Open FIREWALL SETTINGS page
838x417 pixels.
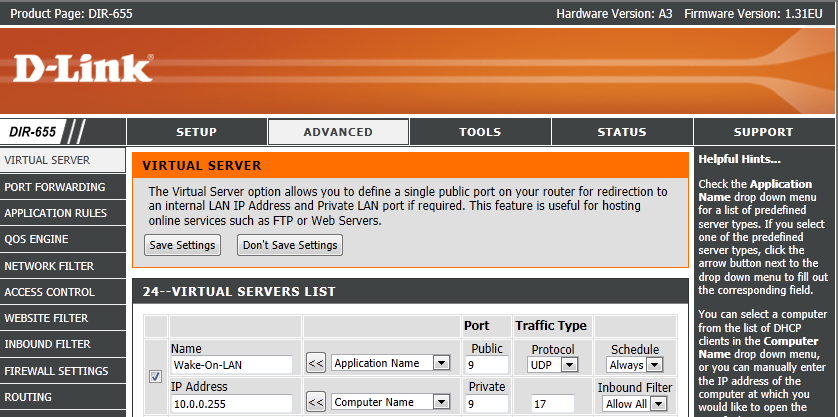[x=63, y=370]
